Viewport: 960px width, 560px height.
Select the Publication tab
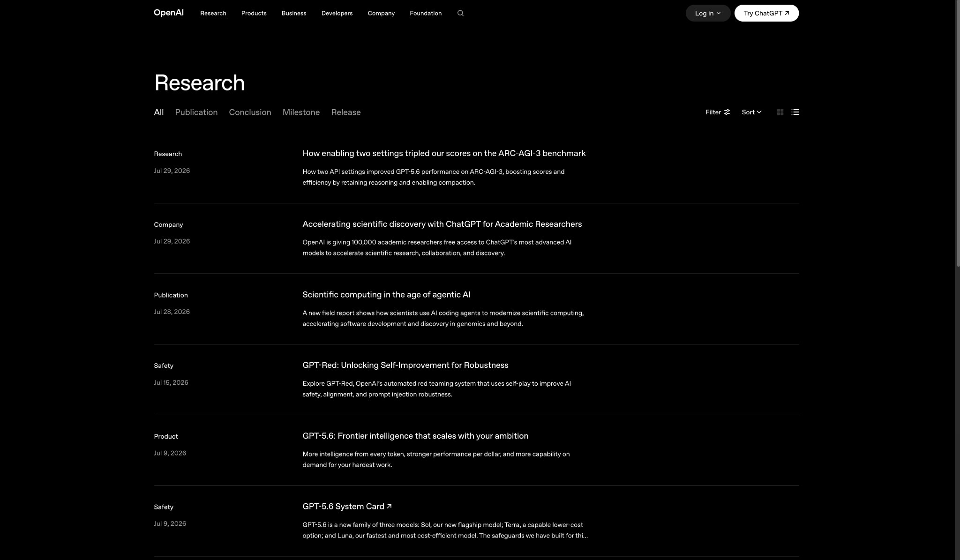tap(196, 112)
